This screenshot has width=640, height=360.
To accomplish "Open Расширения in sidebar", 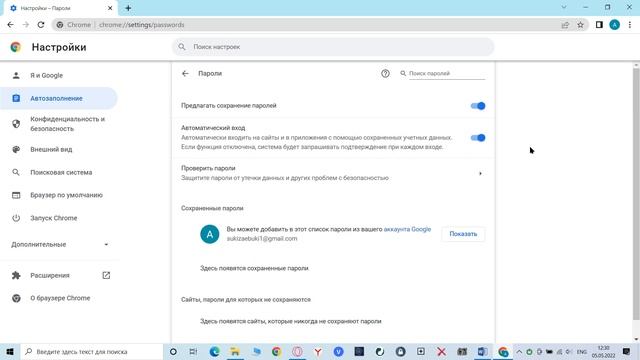I will [50, 276].
